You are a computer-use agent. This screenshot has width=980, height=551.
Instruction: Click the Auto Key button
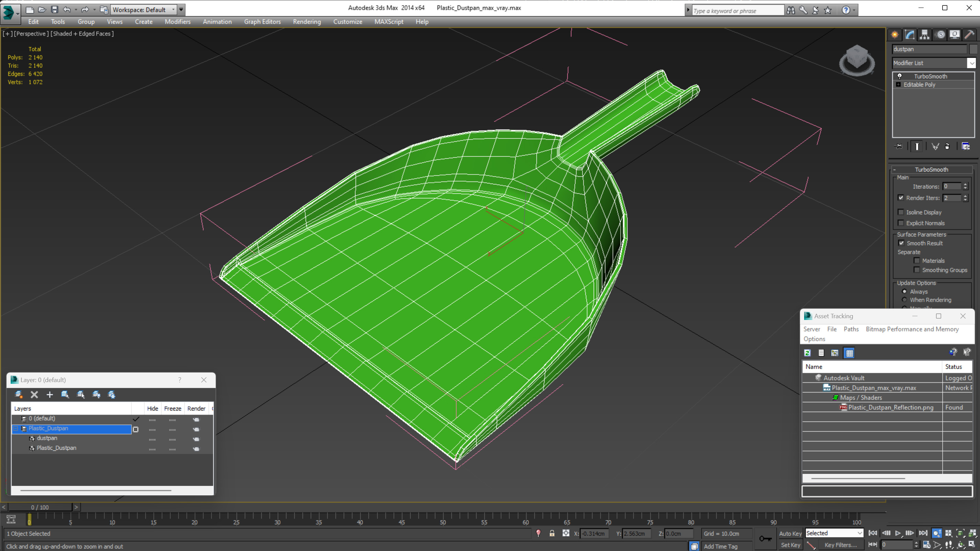(790, 533)
